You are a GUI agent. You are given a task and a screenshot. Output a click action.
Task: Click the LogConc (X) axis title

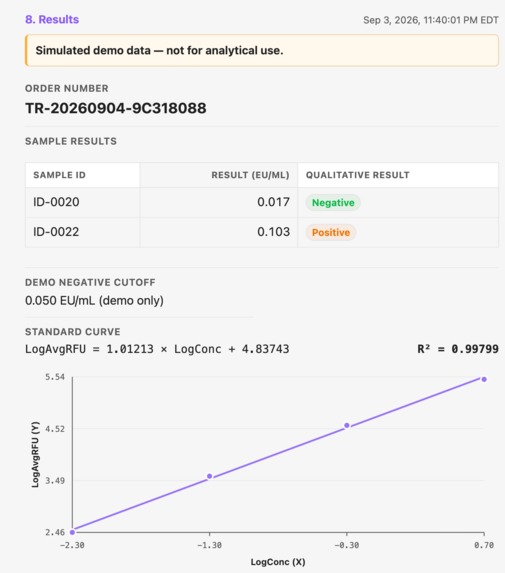278,562
